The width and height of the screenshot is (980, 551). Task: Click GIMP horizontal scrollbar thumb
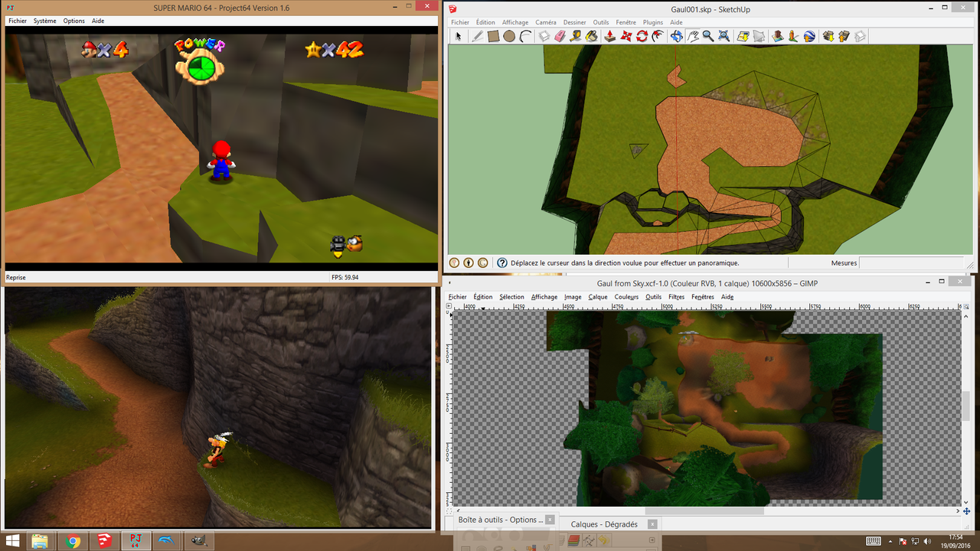[x=704, y=510]
